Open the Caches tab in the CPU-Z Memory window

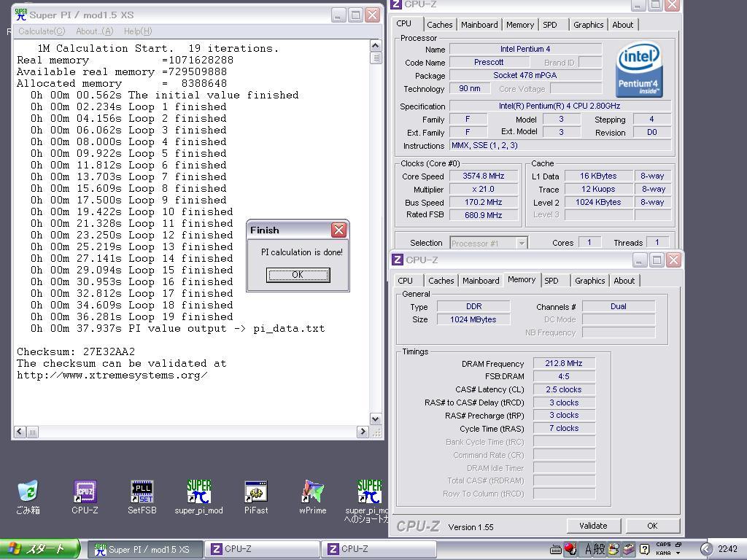(441, 281)
